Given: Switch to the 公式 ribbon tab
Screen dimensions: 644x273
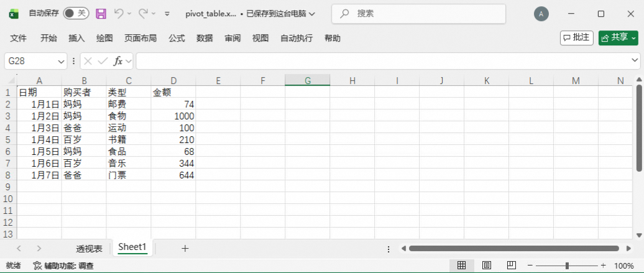Looking at the screenshot, I should click(177, 38).
